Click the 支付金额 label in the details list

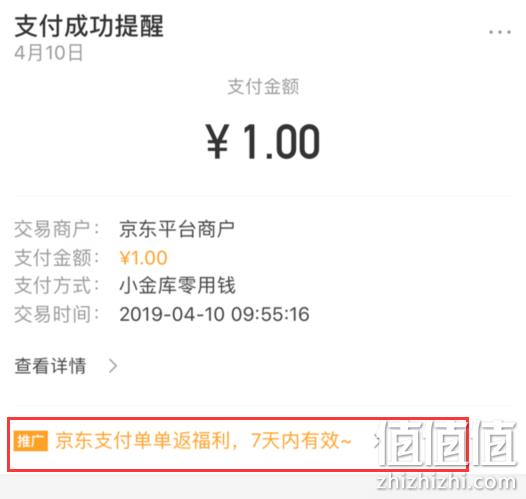pyautogui.click(x=57, y=258)
